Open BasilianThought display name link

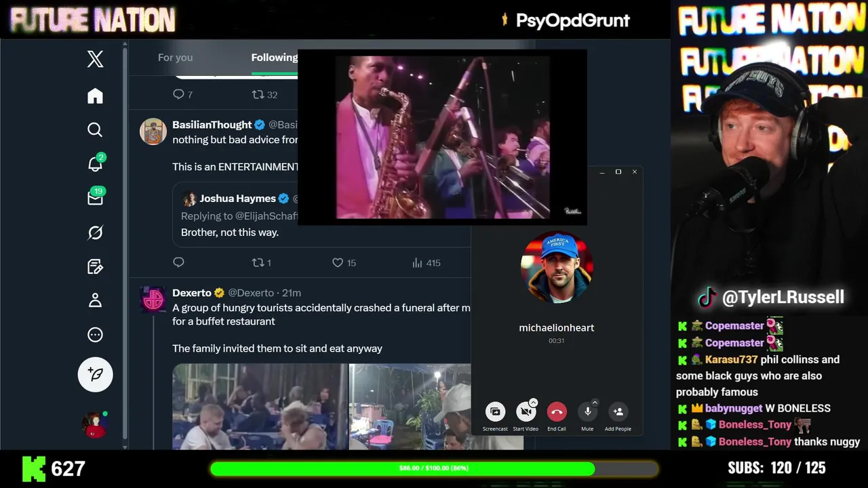point(212,125)
